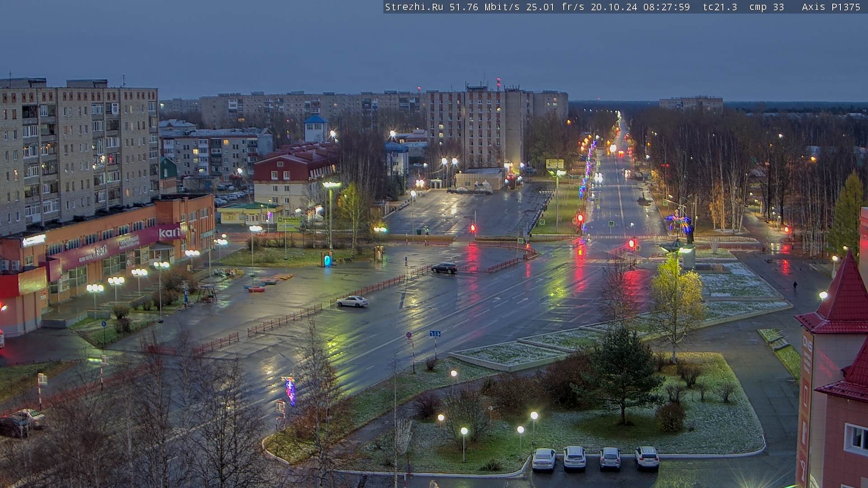Image resolution: width=868 pixels, height=488 pixels.
Task: Click the cmp 33 compression value
Action: tap(766, 7)
